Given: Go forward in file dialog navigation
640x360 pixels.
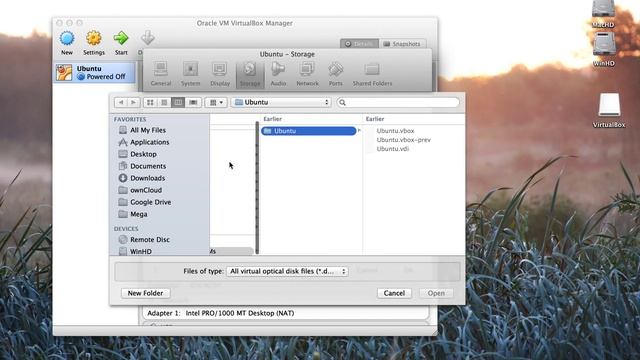Looking at the screenshot, I should pyautogui.click(x=133, y=102).
